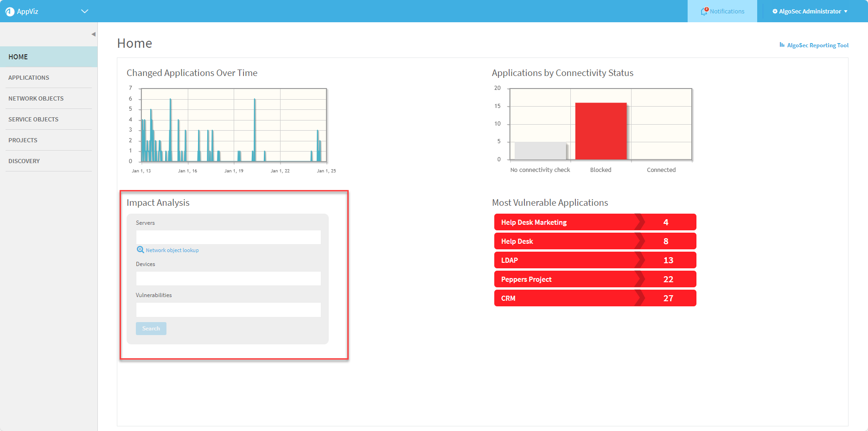
Task: Collapse the left sidebar with the arrow
Action: 93,34
